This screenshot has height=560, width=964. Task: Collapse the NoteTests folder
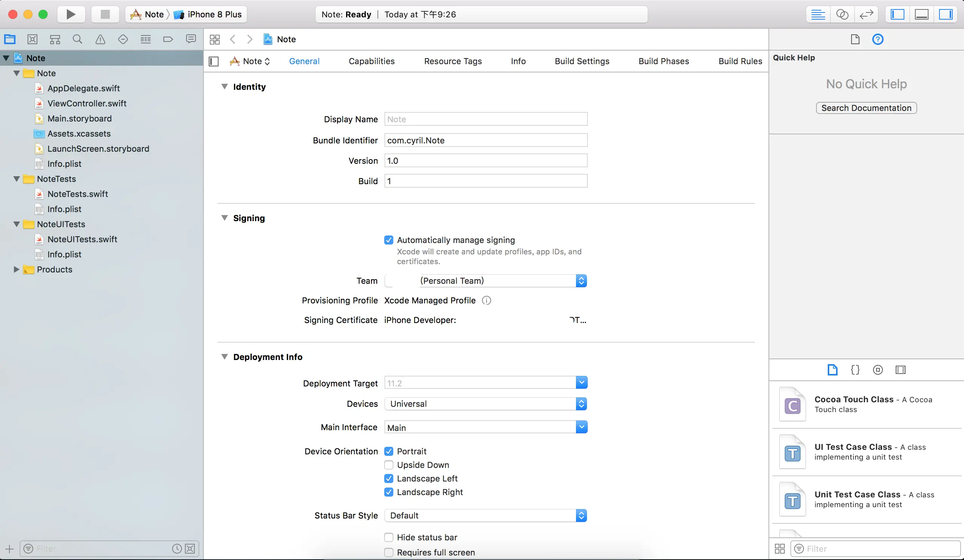[x=17, y=179]
